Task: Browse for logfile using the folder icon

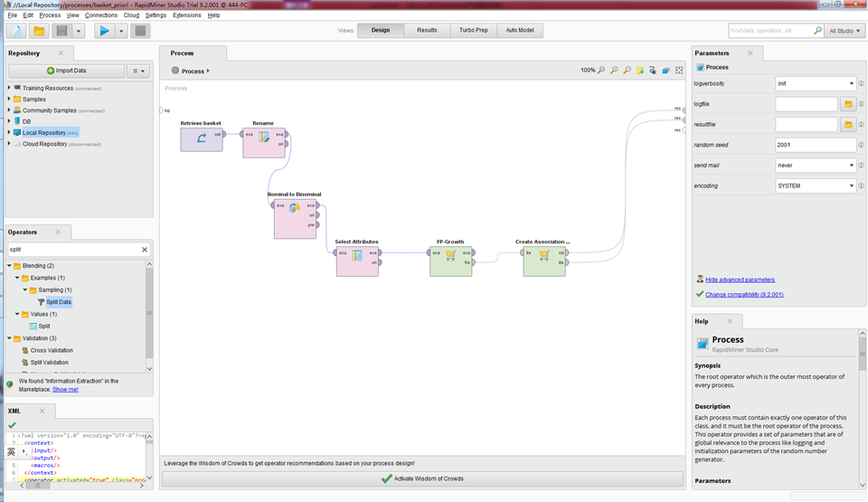Action: pos(848,104)
